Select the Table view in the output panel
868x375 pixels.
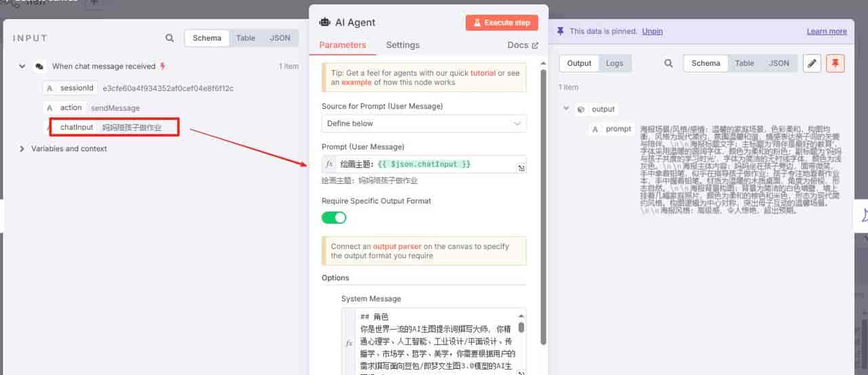745,63
